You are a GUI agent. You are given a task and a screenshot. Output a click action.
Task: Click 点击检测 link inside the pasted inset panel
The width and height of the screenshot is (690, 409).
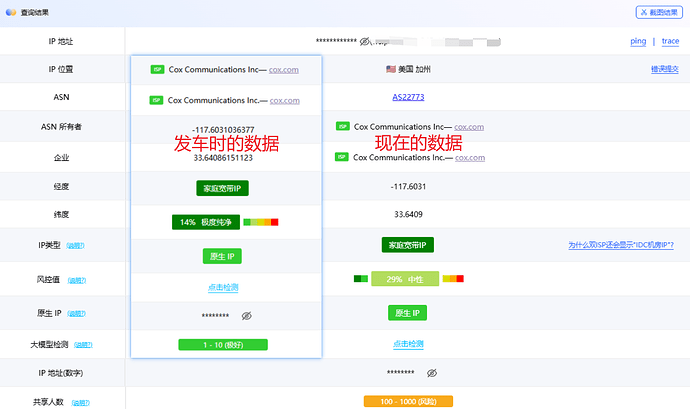[223, 287]
